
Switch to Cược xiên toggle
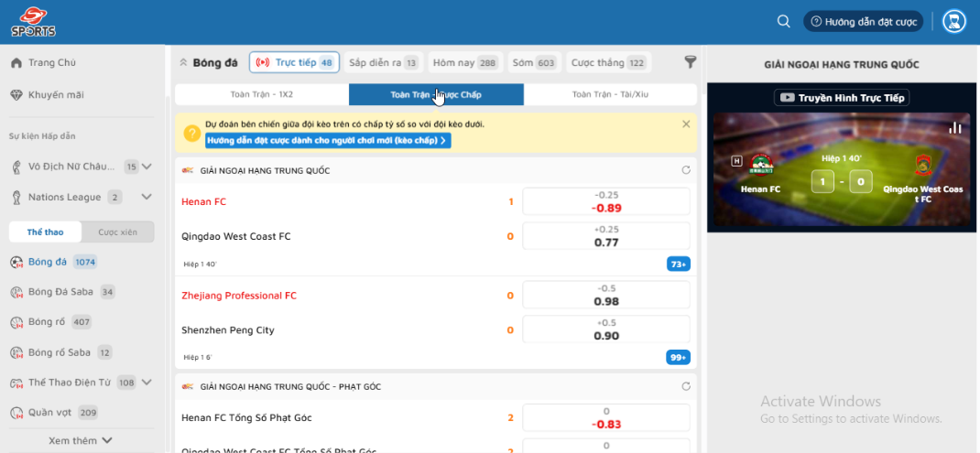pyautogui.click(x=118, y=232)
